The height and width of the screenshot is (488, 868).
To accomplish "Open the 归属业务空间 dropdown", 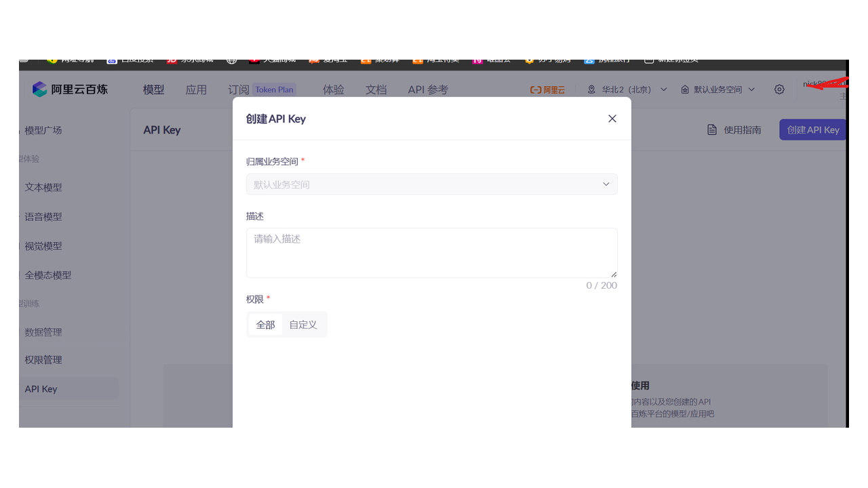I will click(x=431, y=184).
